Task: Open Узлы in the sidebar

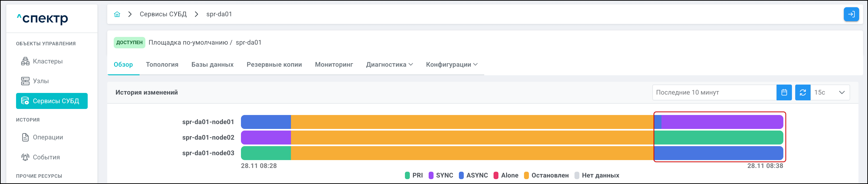Action: coord(40,81)
